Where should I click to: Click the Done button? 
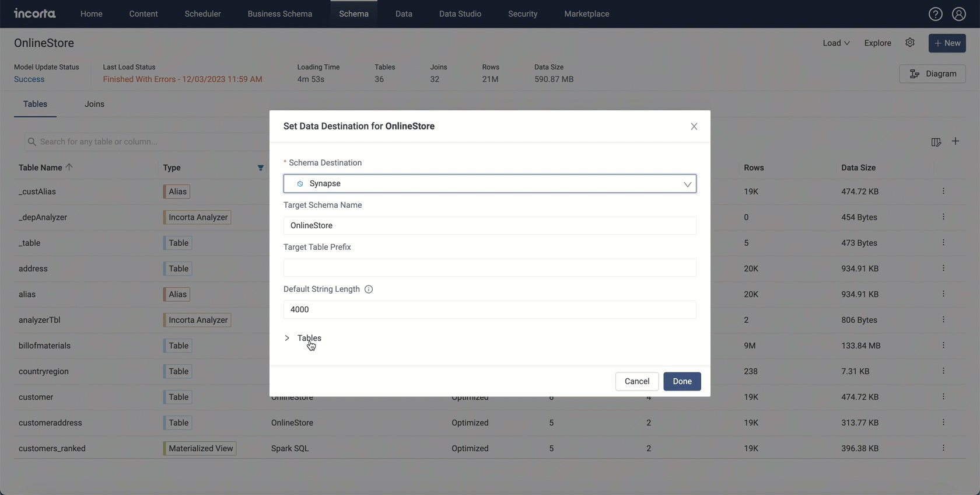click(x=682, y=381)
